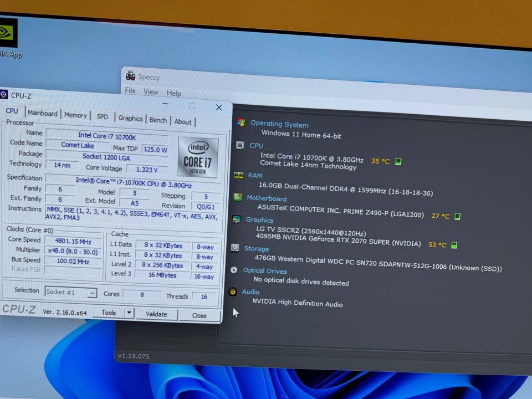Open the Audio section link in Speccy
This screenshot has height=399, width=532.
click(x=250, y=292)
